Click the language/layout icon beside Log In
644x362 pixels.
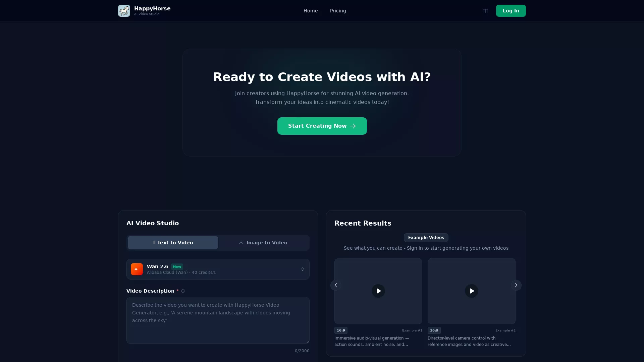(x=485, y=10)
